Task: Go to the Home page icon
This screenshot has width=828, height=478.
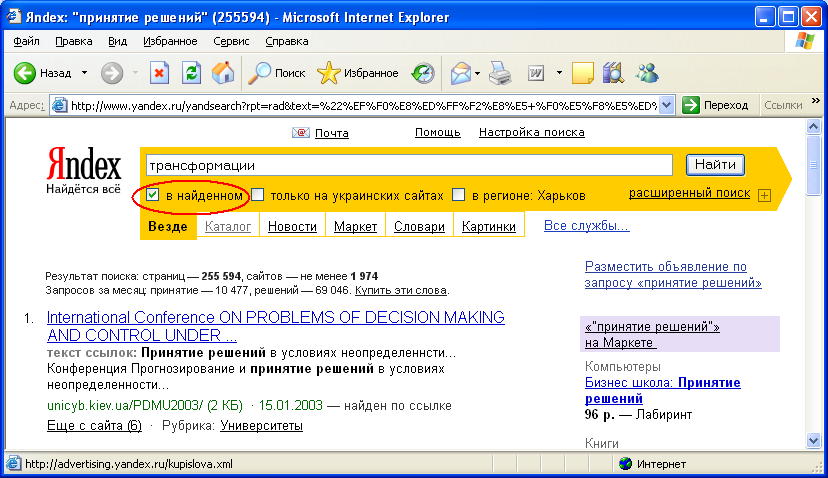Action: tap(223, 73)
